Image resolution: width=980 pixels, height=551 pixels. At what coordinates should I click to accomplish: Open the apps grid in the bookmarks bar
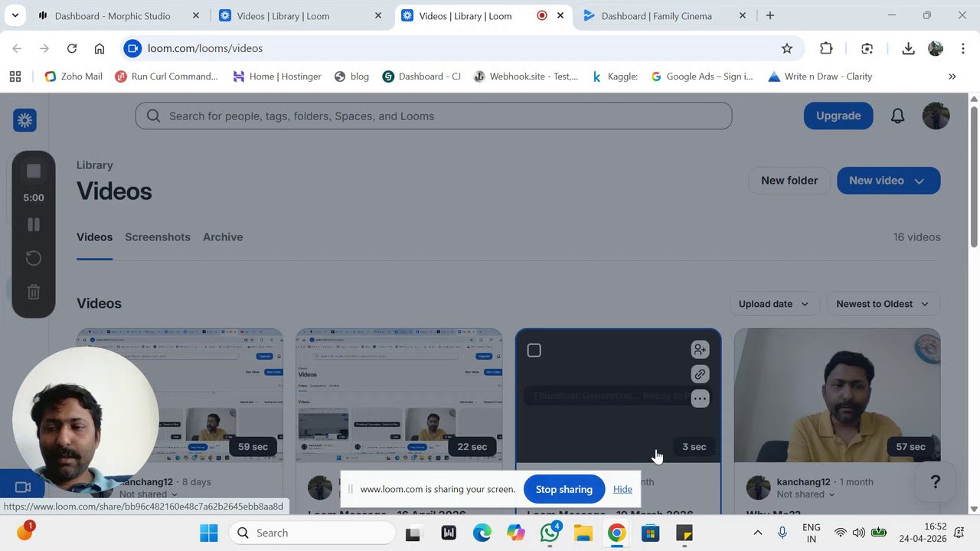(x=15, y=77)
